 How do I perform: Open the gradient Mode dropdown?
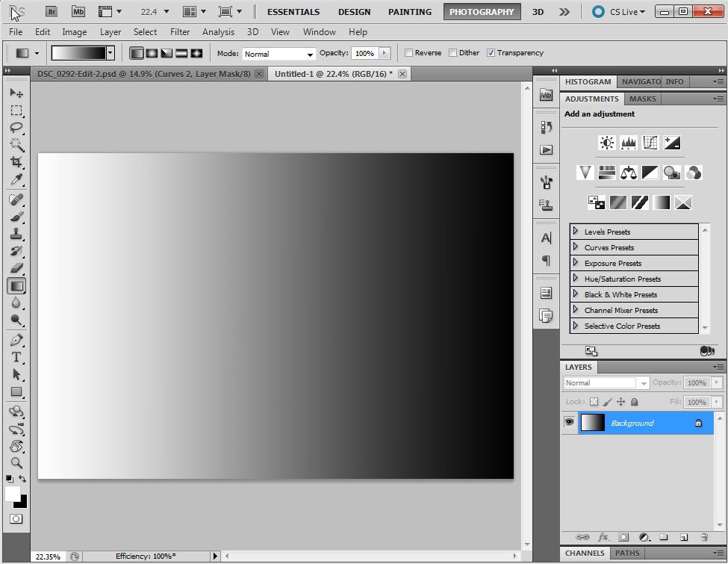tap(279, 54)
